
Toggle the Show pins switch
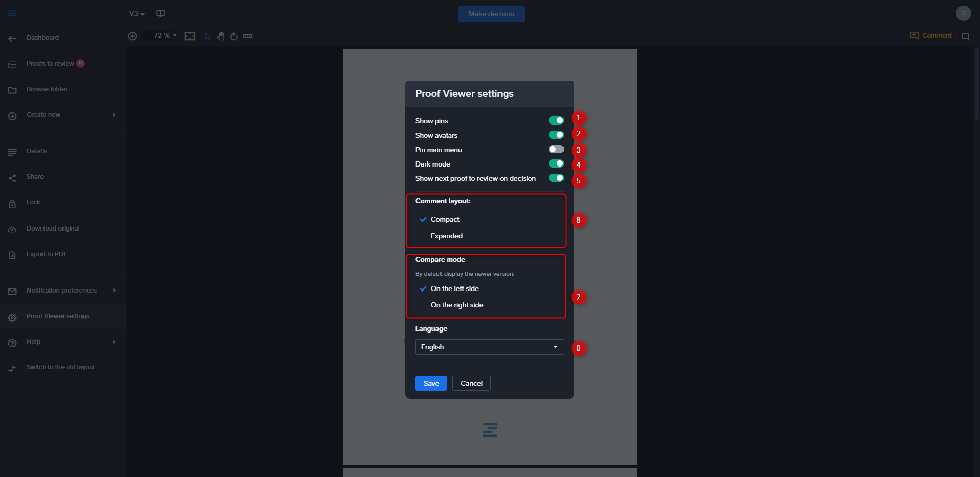click(556, 121)
